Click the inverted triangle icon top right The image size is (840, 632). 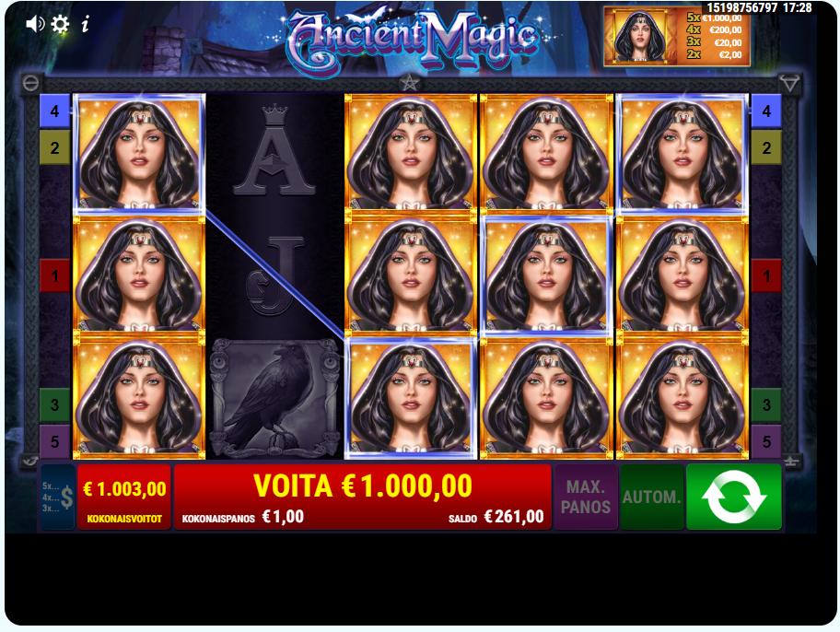tap(790, 84)
